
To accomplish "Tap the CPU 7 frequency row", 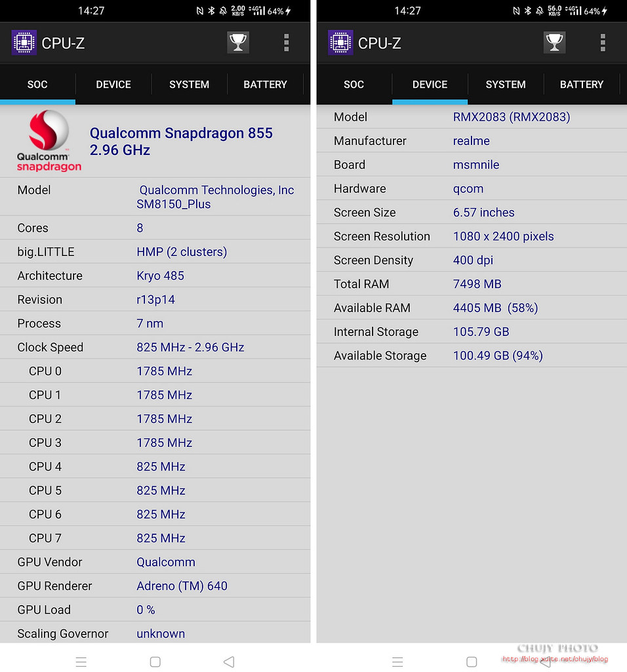I will click(155, 538).
